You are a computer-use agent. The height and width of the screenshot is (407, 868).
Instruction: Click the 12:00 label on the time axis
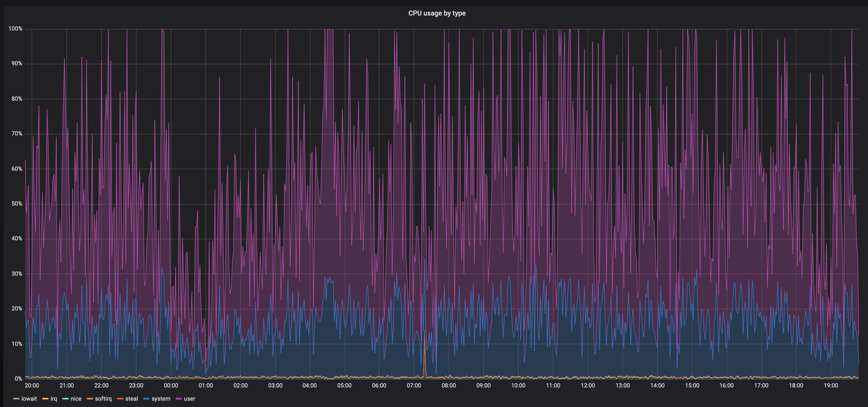pyautogui.click(x=588, y=385)
